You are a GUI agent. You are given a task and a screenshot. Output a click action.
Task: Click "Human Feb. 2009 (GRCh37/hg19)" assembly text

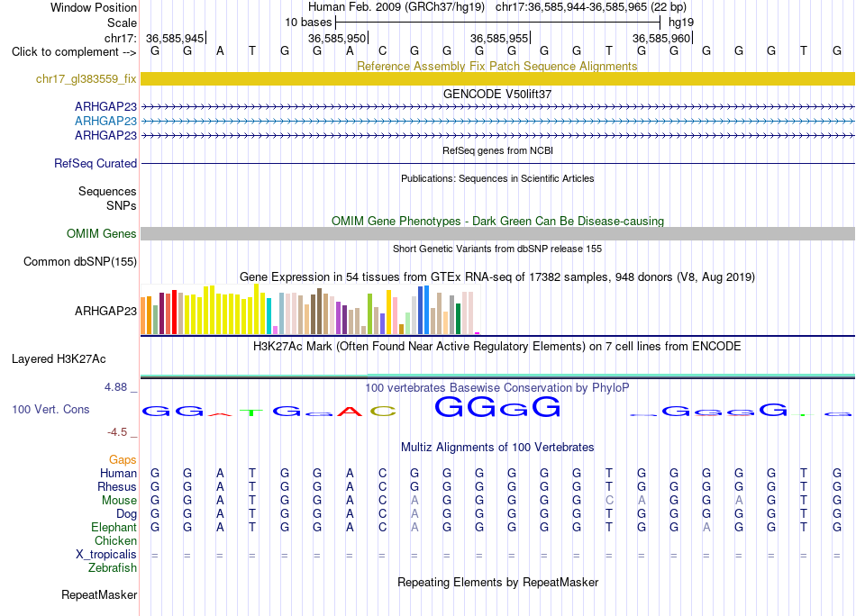coord(396,7)
